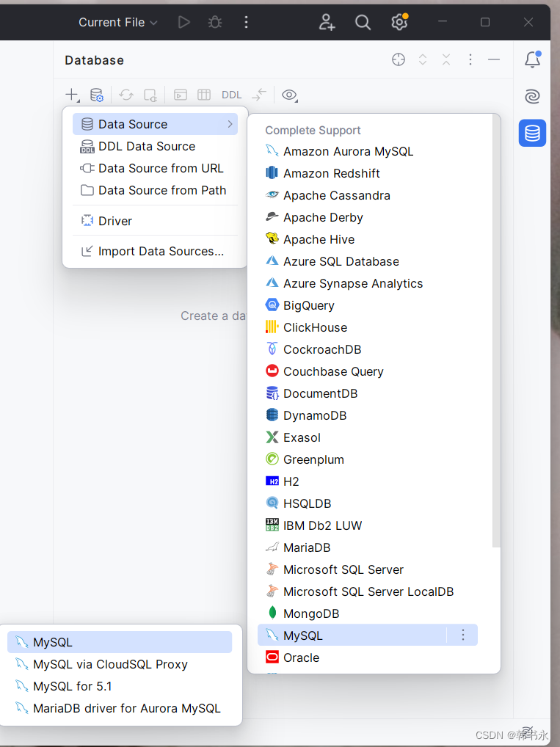Open MySQL driver options three-dots button

tap(462, 635)
